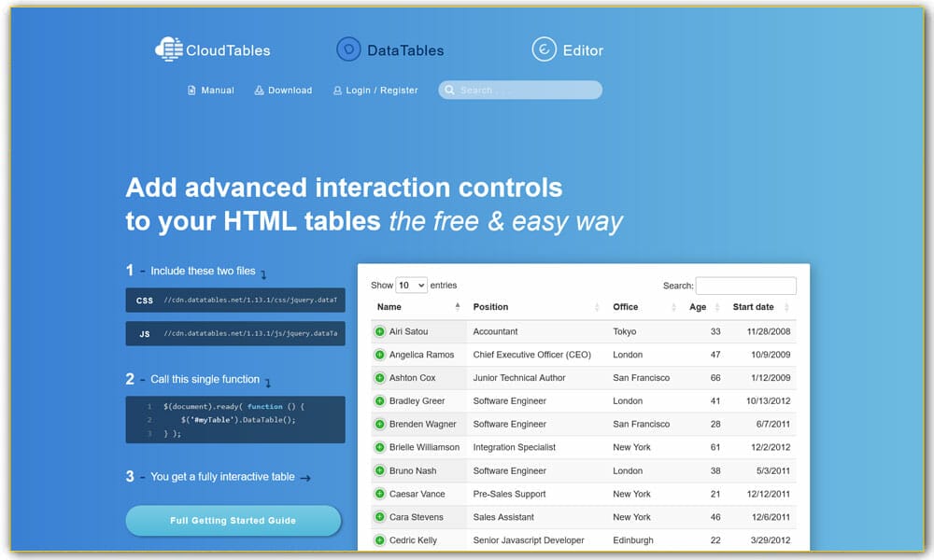Screen dimensions: 934x560
Task: Sort table by the Name column
Action: click(x=417, y=307)
